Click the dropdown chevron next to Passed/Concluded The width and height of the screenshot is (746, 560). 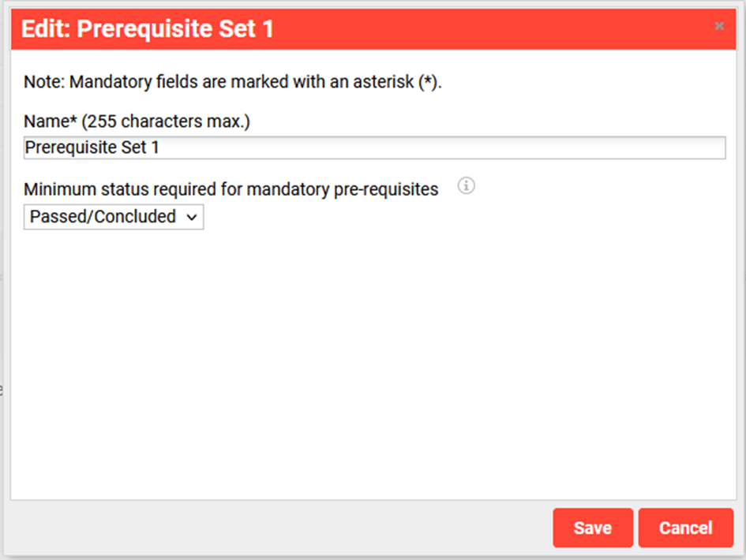click(191, 216)
